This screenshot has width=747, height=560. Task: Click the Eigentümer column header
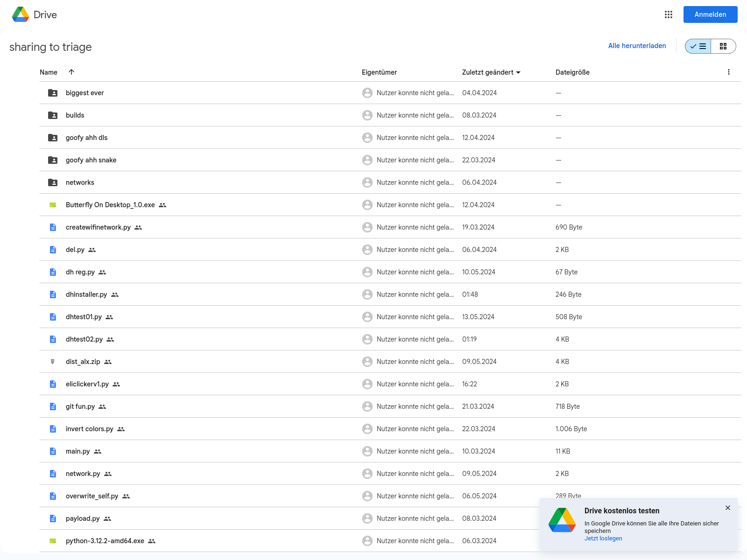(379, 72)
